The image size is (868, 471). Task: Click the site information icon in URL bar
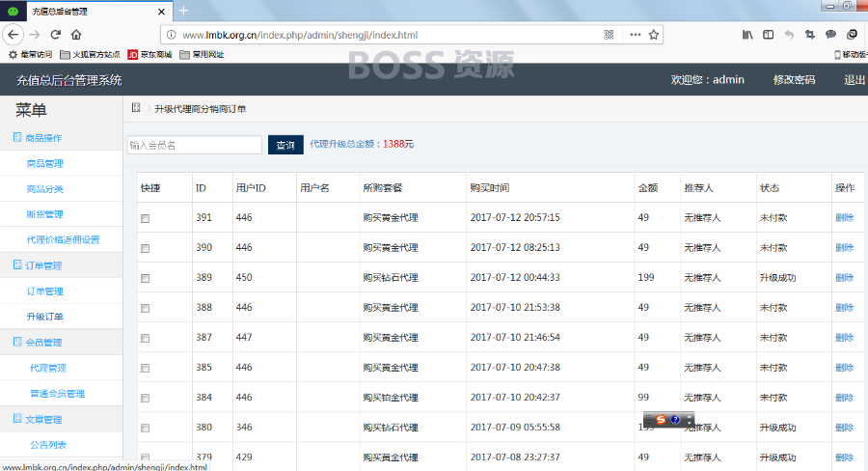click(171, 35)
